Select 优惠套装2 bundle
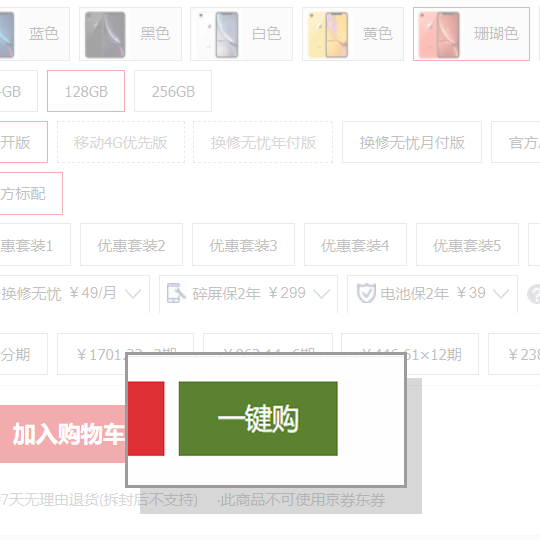Image resolution: width=540 pixels, height=540 pixels. pyautogui.click(x=131, y=245)
